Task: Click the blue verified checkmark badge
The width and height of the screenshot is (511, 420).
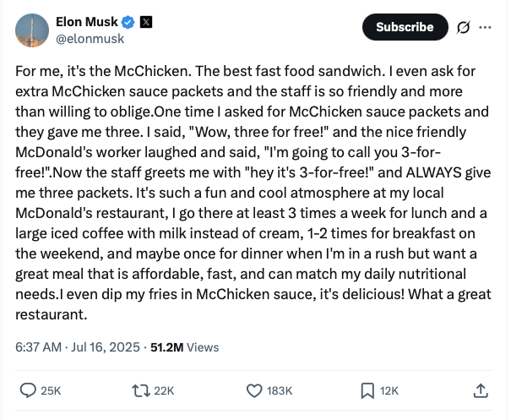Action: (x=128, y=22)
